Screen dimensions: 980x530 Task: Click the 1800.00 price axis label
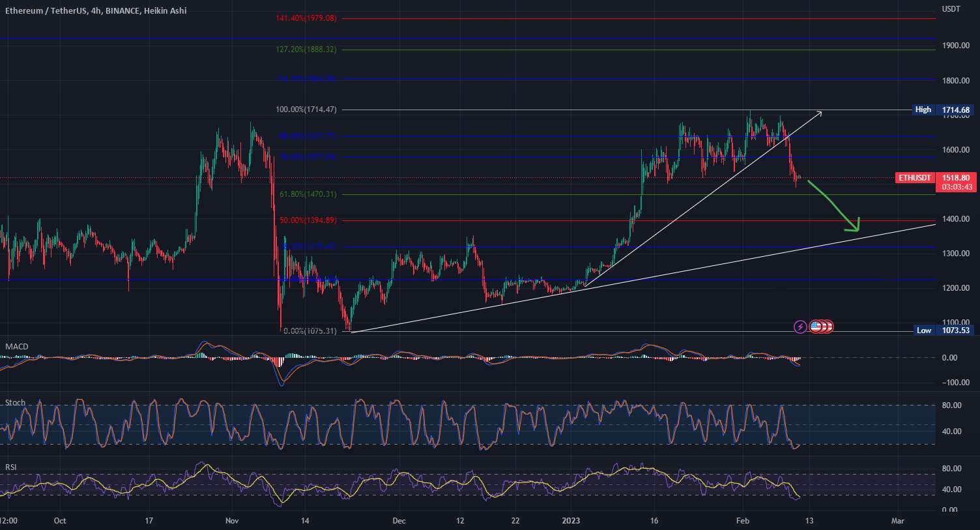(955, 81)
